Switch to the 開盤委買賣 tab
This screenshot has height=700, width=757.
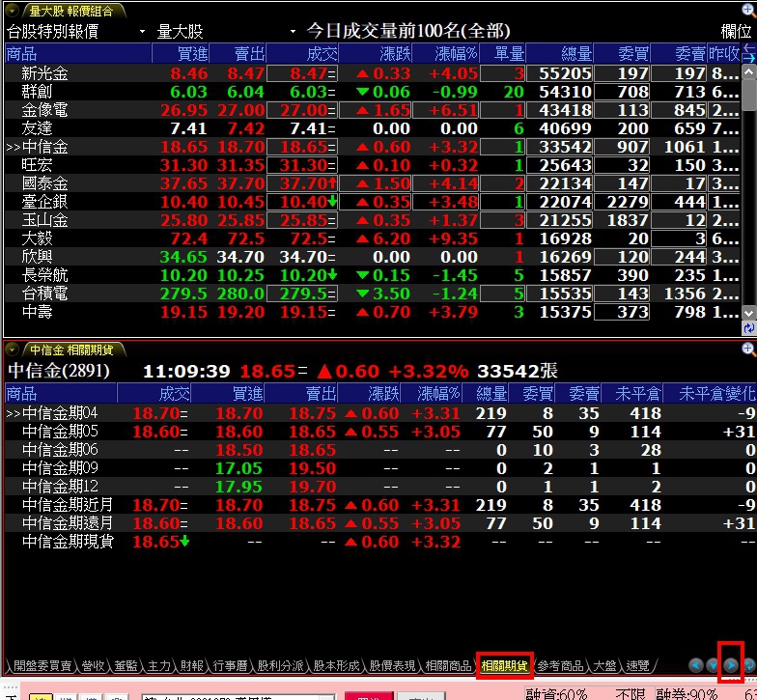(42, 666)
